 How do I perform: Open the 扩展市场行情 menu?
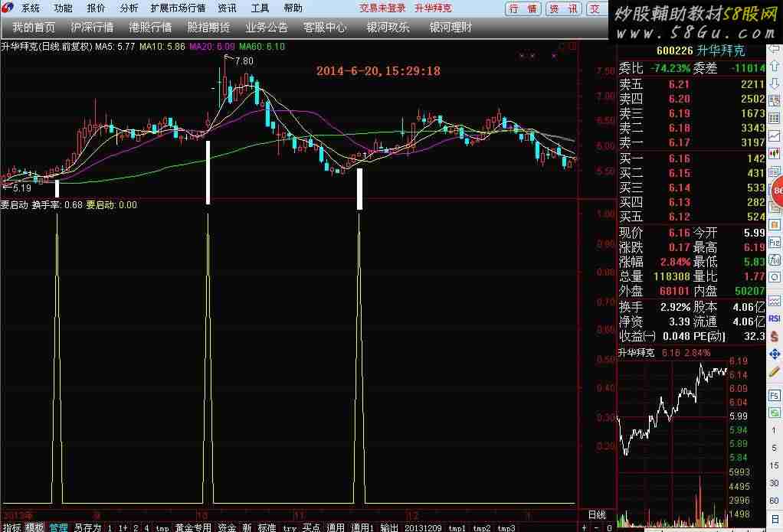tap(178, 8)
